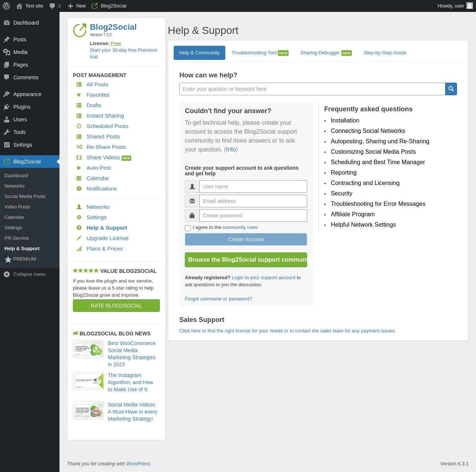Click the Media icon in sidebar
The image size is (476, 472).
[7, 52]
